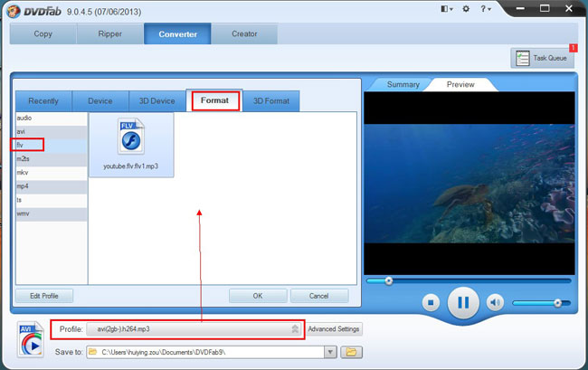Pause the preview video
The height and width of the screenshot is (370, 588).
click(463, 302)
